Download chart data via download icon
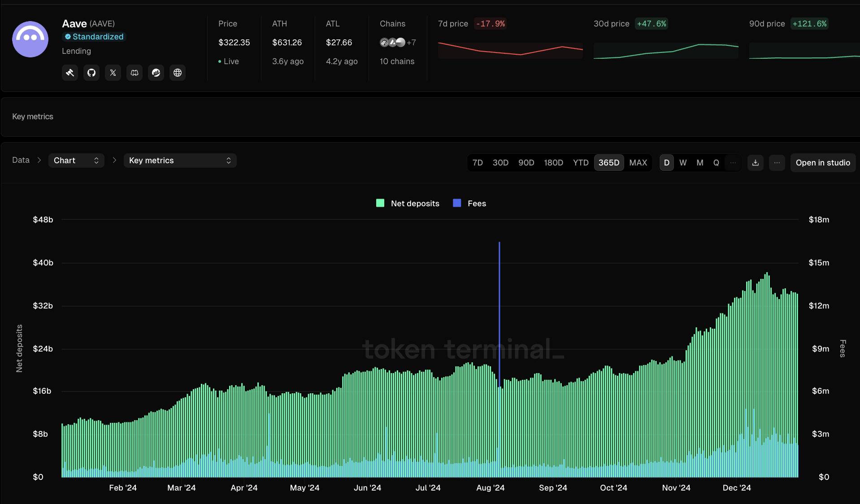860x504 pixels. point(756,163)
